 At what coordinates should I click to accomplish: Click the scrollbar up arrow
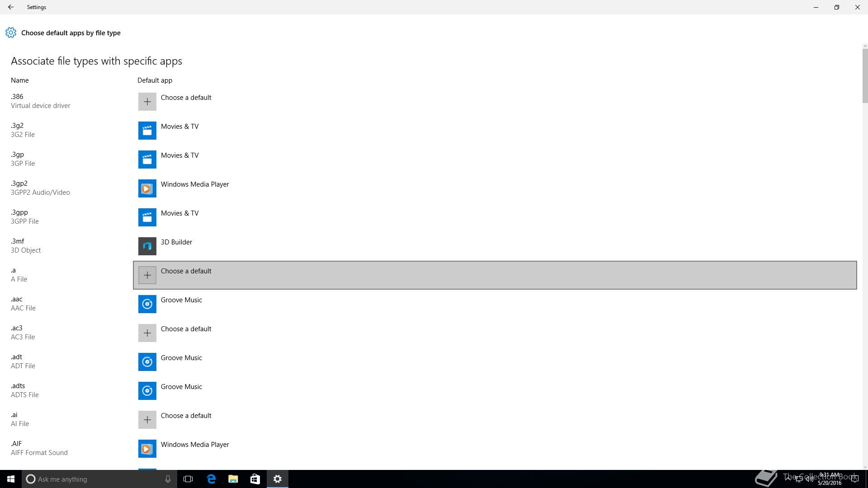pos(865,46)
